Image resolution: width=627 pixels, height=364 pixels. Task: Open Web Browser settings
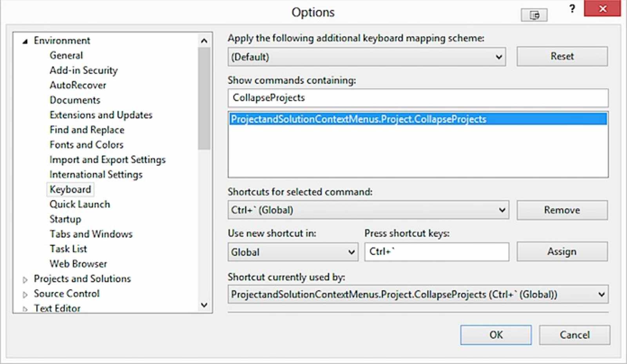point(78,264)
